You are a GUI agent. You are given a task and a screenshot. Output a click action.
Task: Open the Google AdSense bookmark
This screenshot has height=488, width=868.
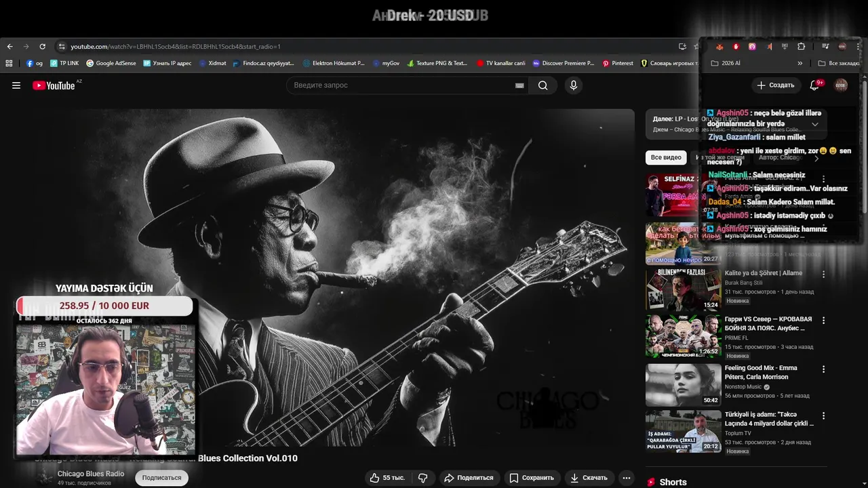tap(111, 63)
